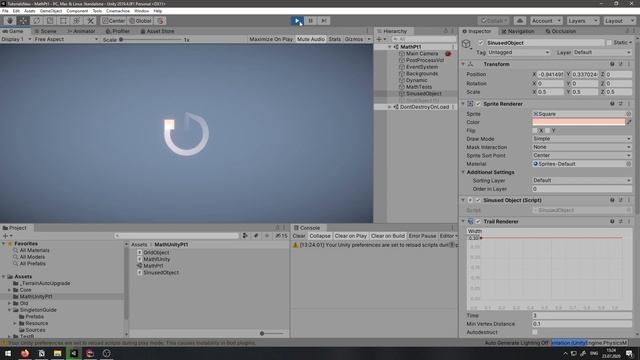Toggle the Global handle rotation button
This screenshot has width=640, height=360.
pos(140,21)
